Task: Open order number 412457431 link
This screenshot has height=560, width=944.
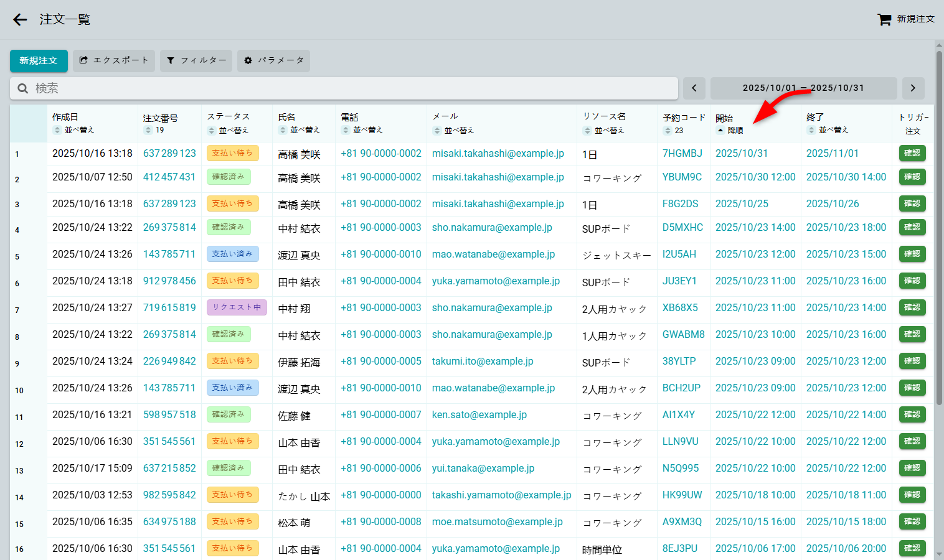Action: [x=169, y=177]
